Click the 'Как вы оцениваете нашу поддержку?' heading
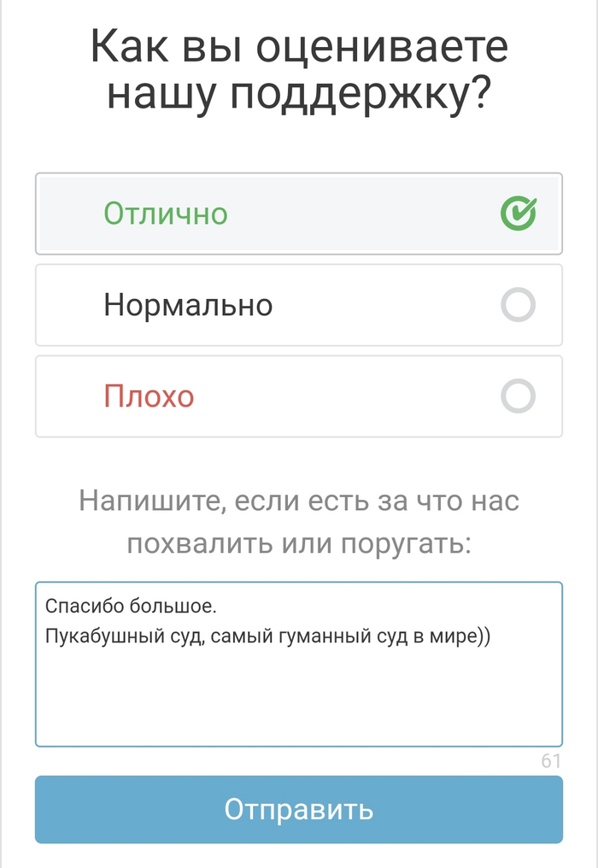This screenshot has width=598, height=868. pyautogui.click(x=299, y=70)
